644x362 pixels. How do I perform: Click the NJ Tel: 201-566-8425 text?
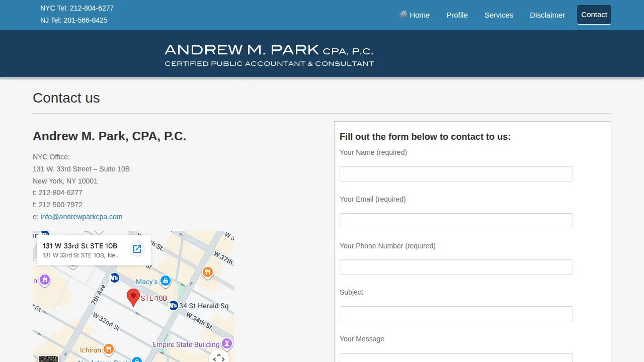(74, 20)
